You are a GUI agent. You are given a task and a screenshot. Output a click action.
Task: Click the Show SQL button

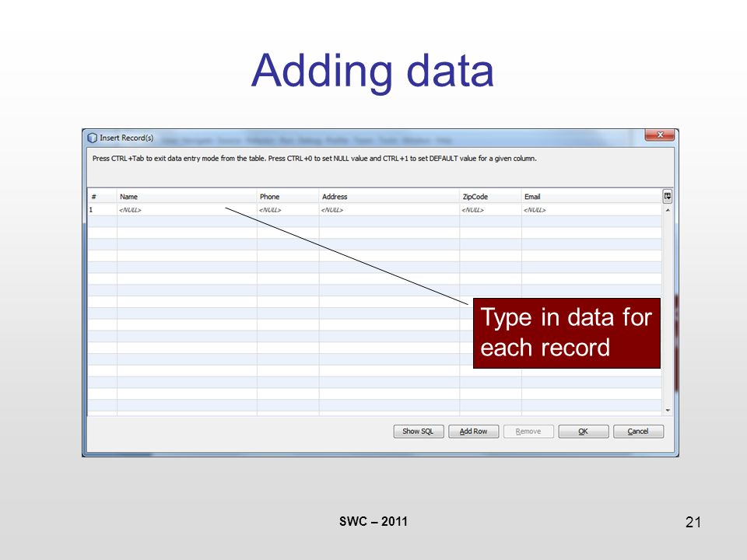point(419,432)
